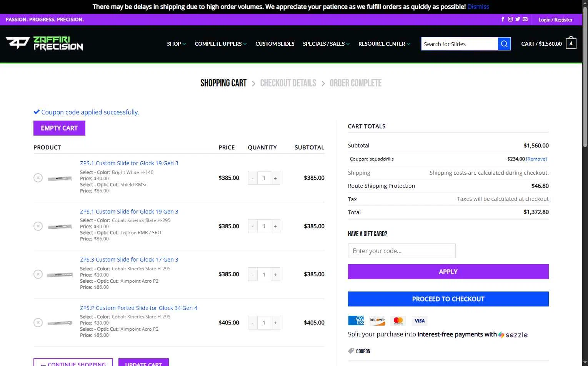Click Proceed to Checkout button
Viewport: 588px width, 366px height.
448,299
